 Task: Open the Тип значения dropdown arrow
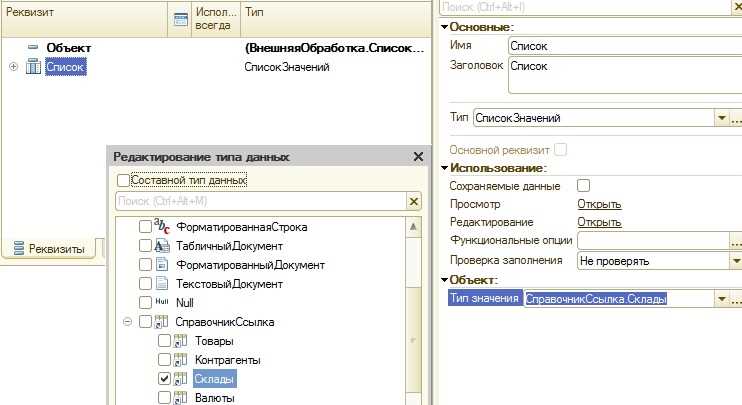[x=721, y=299]
